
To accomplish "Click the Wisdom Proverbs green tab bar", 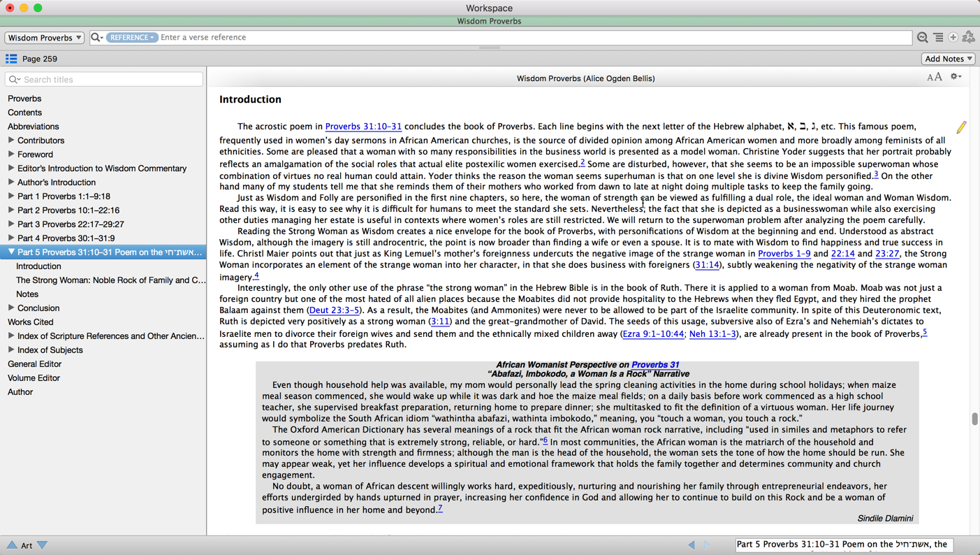I will 490,21.
